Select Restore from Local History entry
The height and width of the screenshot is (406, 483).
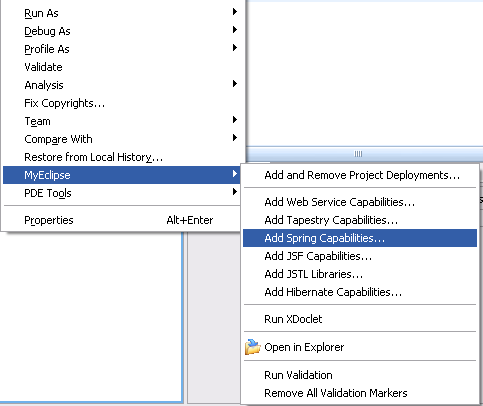coord(122,157)
